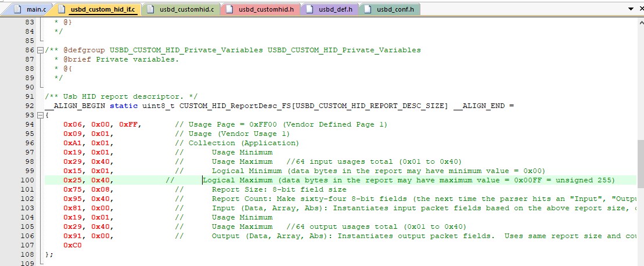Click the file icon on usbd_customhid.h tab
This screenshot has height=266, width=644.
[x=230, y=10]
